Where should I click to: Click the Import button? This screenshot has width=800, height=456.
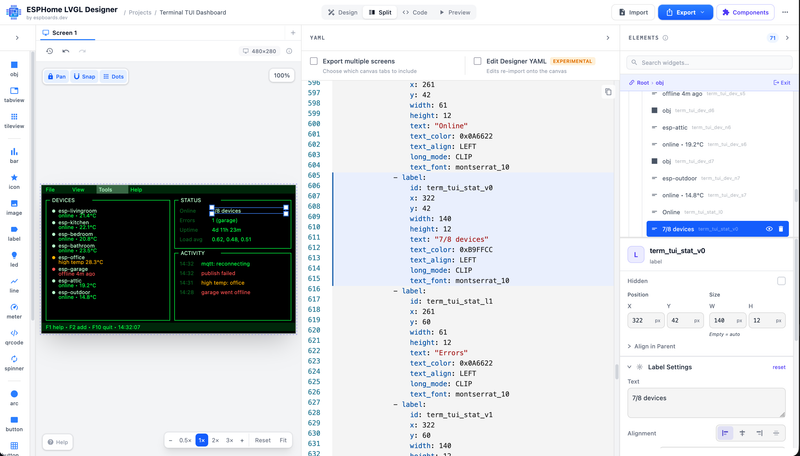(x=633, y=12)
